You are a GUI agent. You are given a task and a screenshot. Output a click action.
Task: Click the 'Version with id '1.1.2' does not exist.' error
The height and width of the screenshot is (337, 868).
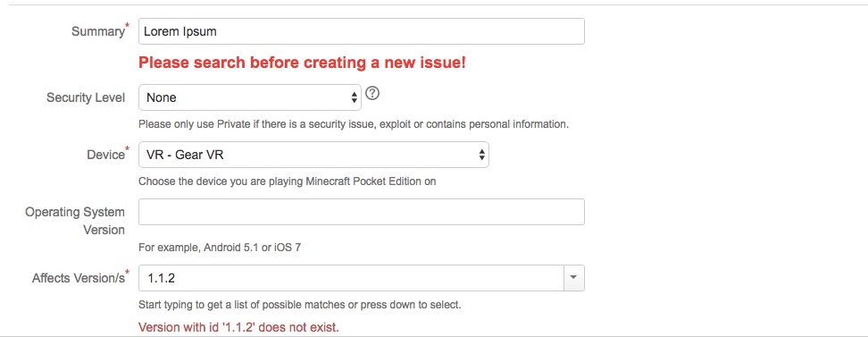tap(238, 327)
